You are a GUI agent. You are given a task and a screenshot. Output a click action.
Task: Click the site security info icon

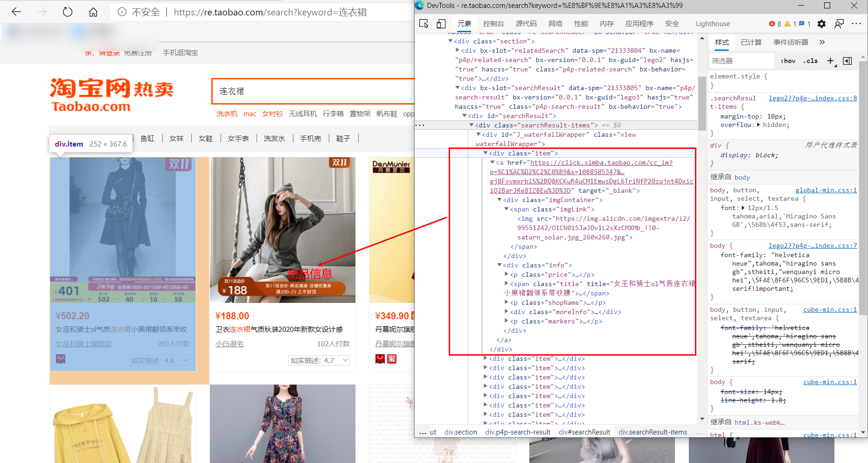click(122, 12)
